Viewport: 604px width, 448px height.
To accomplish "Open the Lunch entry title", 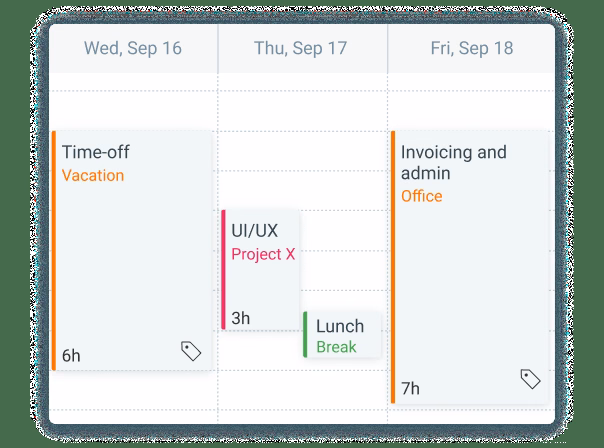I will (x=340, y=326).
